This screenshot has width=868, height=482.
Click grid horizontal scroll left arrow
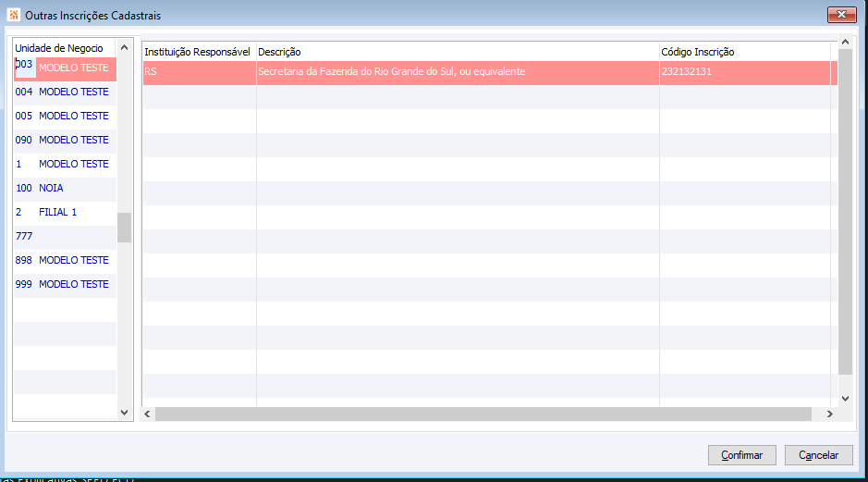(x=148, y=414)
